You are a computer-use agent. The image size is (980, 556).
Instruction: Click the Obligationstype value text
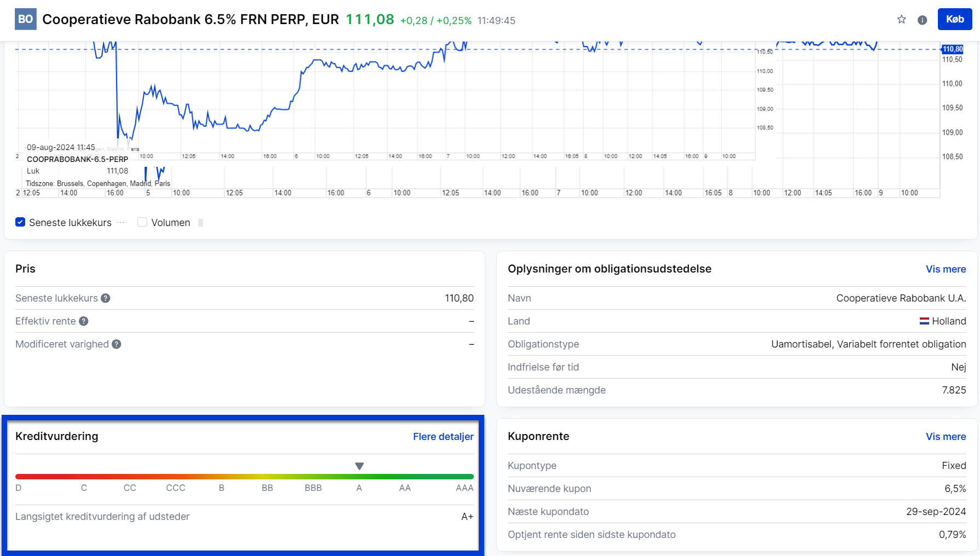tap(868, 344)
